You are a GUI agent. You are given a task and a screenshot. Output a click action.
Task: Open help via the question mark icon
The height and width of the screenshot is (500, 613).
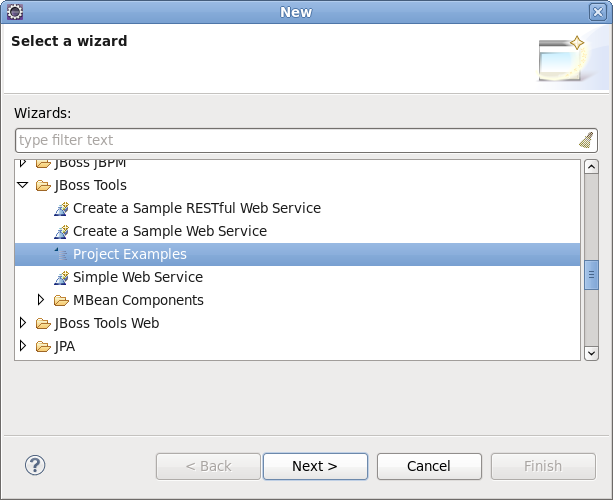coord(35,465)
